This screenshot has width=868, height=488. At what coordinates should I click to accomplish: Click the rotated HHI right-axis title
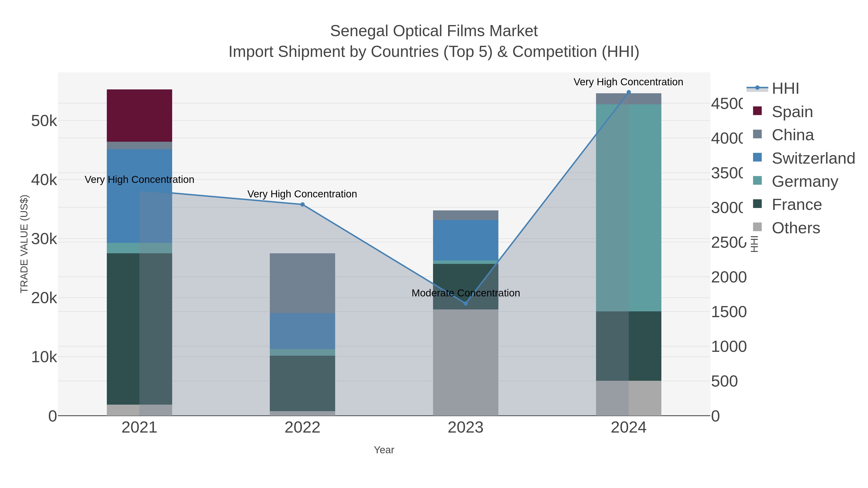pos(754,244)
